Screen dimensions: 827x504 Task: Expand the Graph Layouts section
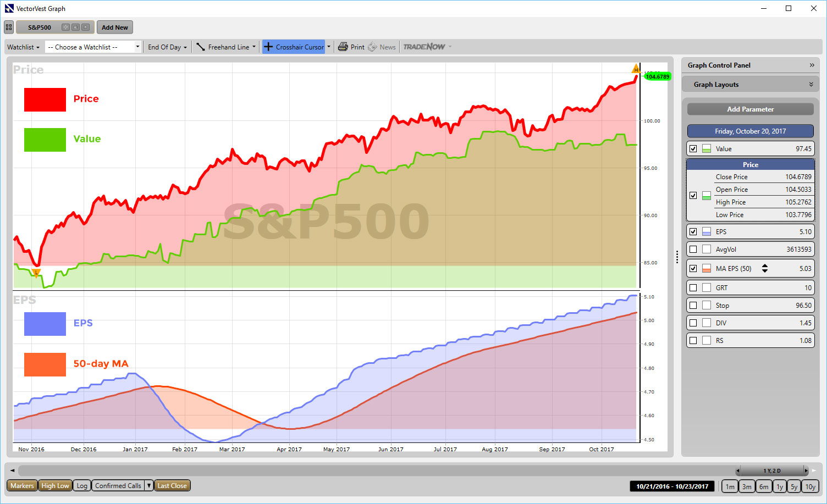(x=811, y=85)
